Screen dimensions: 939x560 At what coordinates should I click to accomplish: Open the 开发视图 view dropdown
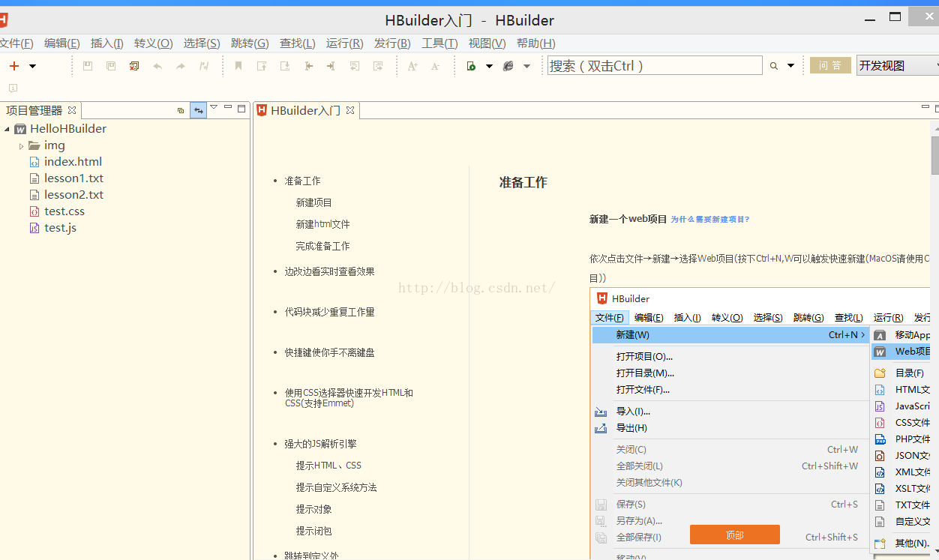click(898, 65)
